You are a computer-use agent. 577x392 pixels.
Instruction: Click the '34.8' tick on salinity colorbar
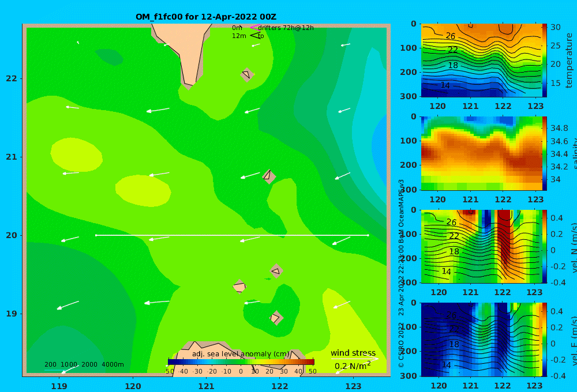pos(559,129)
